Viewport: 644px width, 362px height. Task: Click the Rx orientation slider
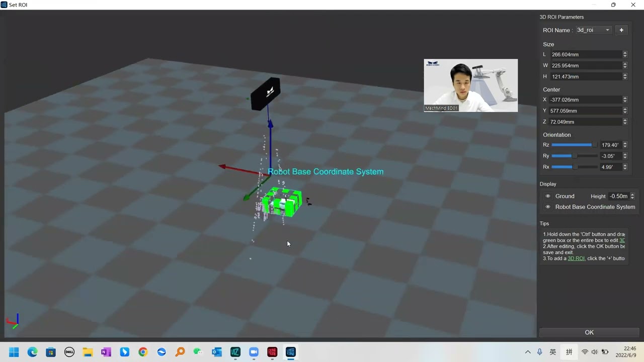tap(574, 167)
